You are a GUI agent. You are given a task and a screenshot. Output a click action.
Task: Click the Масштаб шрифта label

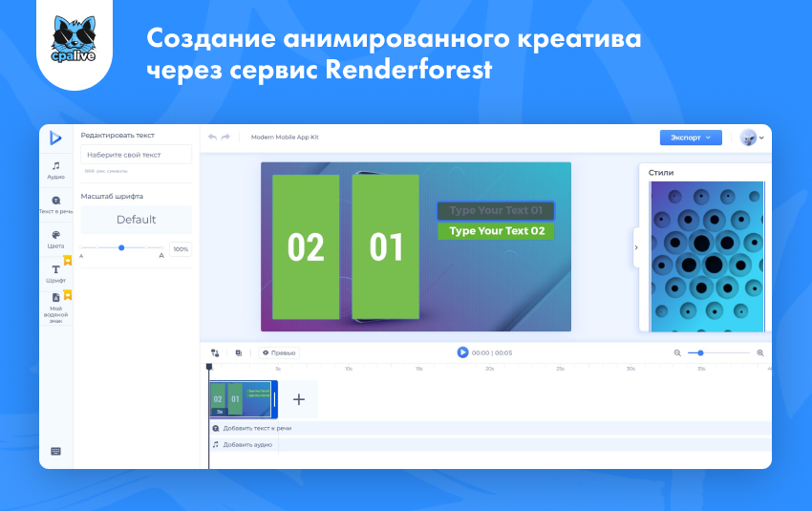pyautogui.click(x=112, y=196)
